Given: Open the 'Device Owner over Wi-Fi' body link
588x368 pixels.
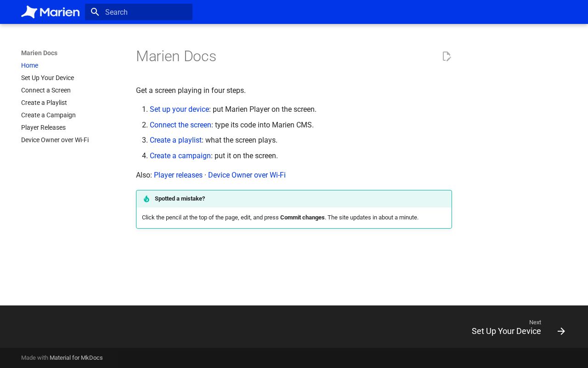Looking at the screenshot, I should pyautogui.click(x=247, y=175).
